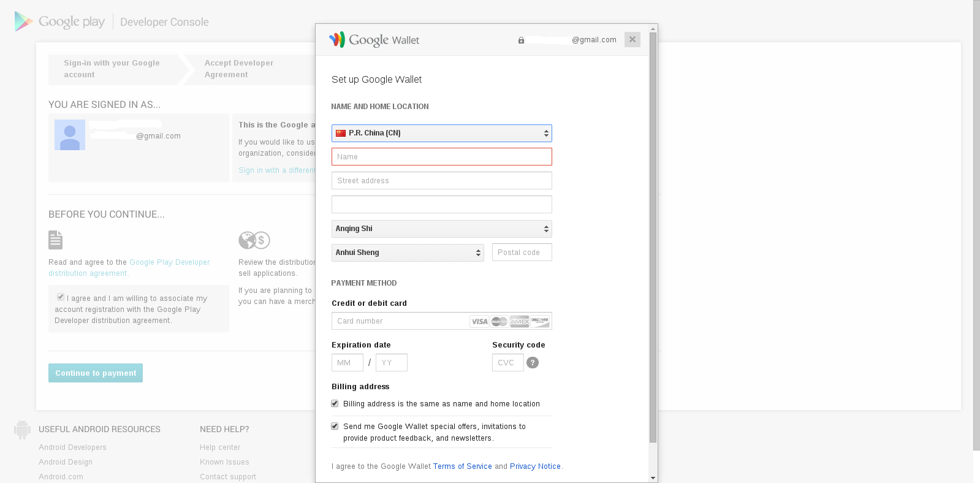Toggle the developer agreement checkbox
The image size is (980, 483).
[x=61, y=297]
